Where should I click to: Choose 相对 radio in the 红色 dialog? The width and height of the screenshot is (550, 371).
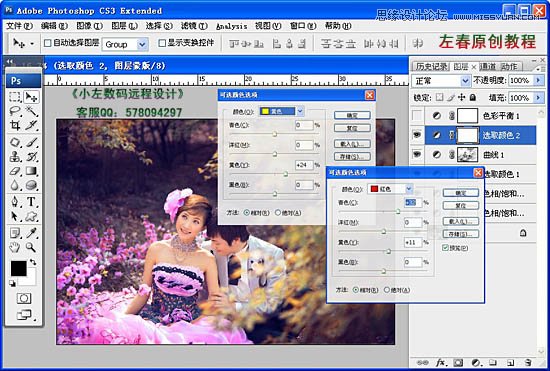click(356, 290)
